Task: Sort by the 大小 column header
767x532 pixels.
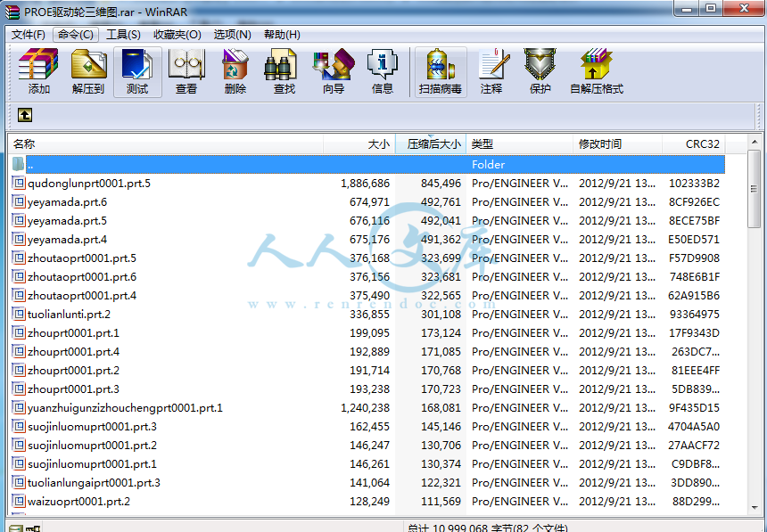Action: click(x=359, y=144)
